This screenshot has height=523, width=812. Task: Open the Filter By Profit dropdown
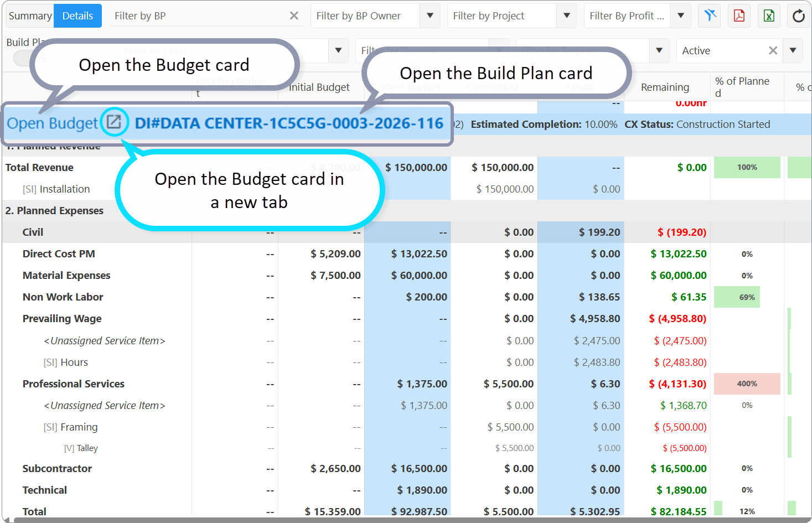[x=681, y=15]
